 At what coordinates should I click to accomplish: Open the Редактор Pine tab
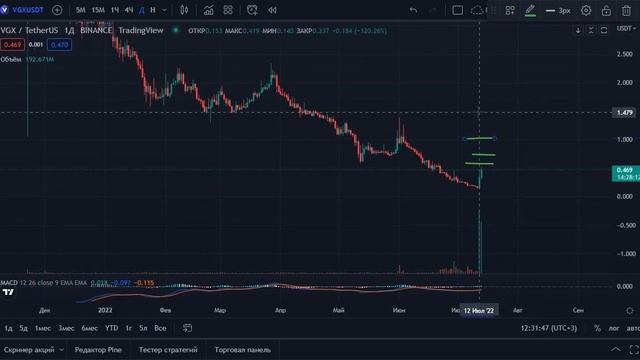pos(98,350)
